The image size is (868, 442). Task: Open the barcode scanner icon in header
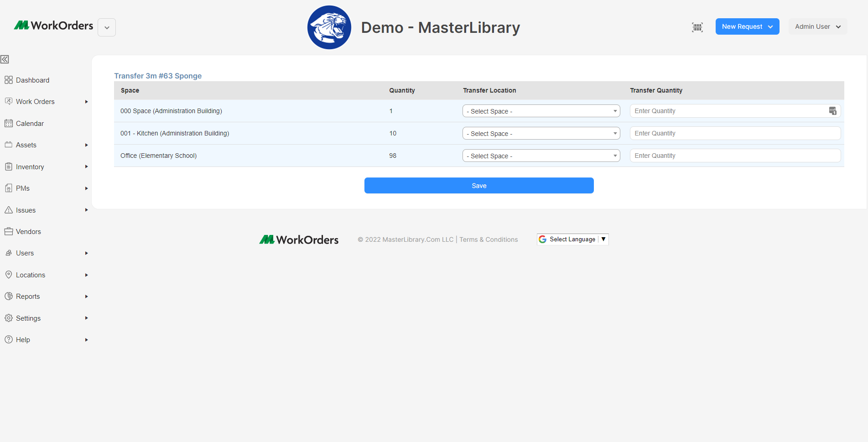point(697,27)
